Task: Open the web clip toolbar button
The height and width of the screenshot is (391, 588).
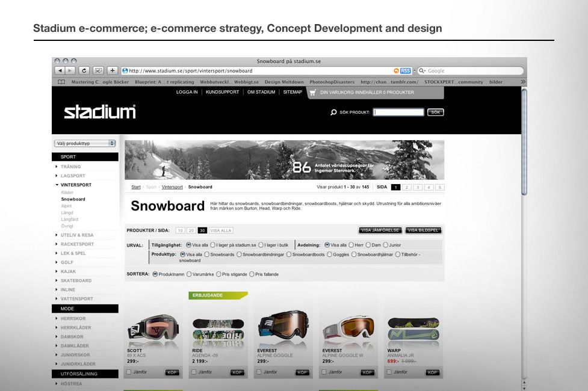Action: [x=98, y=70]
